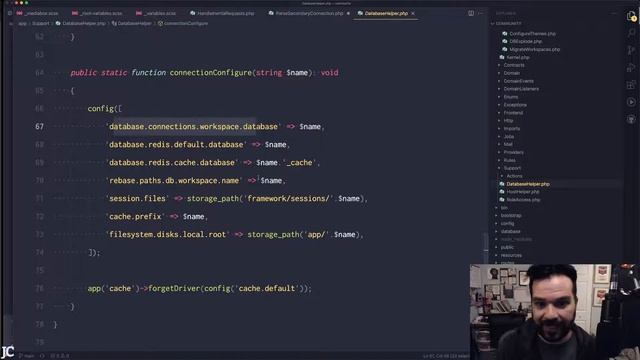Click 'connectionConfigure' function name in code
The height and width of the screenshot is (360, 640).
click(x=211, y=73)
